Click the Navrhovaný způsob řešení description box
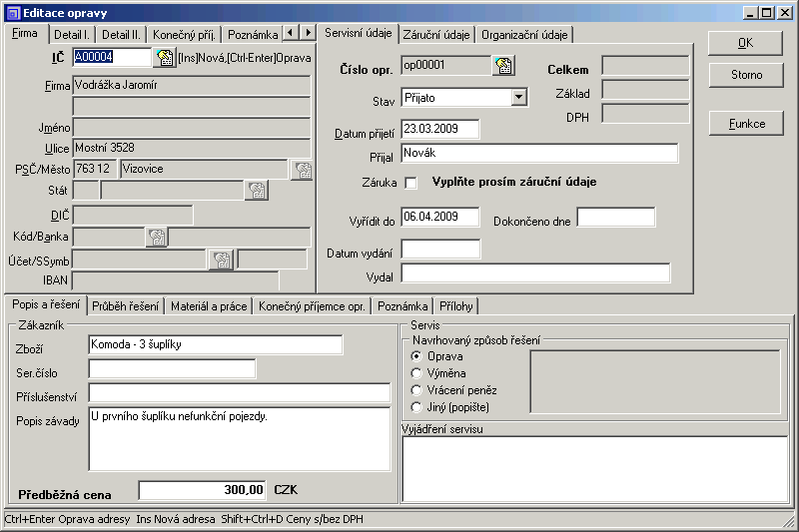This screenshot has width=799, height=532. tap(655, 381)
